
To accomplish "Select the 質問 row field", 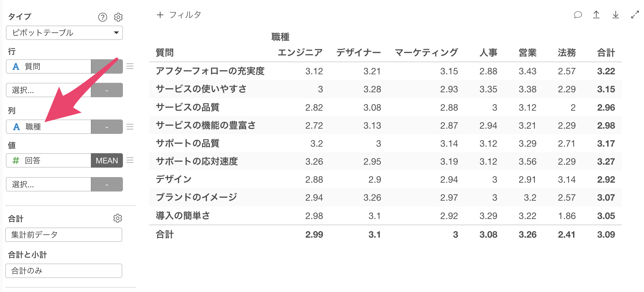I will (x=48, y=66).
